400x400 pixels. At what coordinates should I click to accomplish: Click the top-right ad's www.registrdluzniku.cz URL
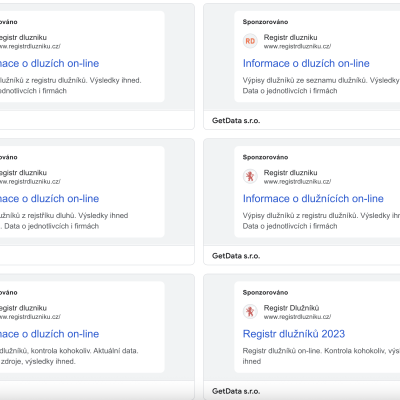pos(297,46)
